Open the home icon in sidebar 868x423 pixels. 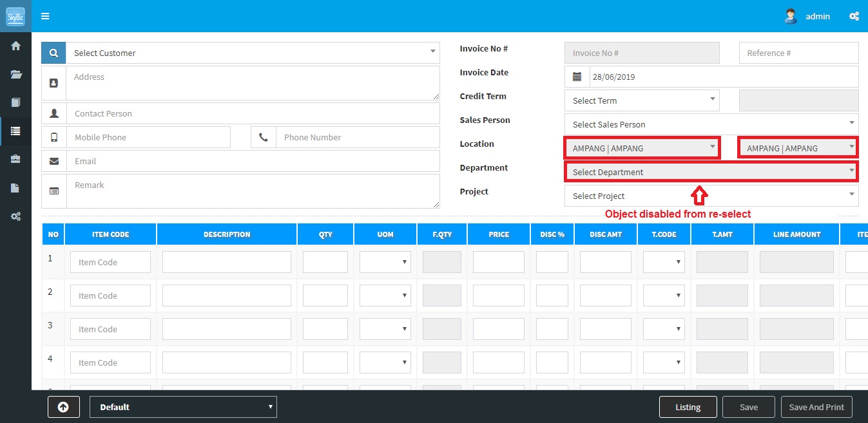coord(15,46)
